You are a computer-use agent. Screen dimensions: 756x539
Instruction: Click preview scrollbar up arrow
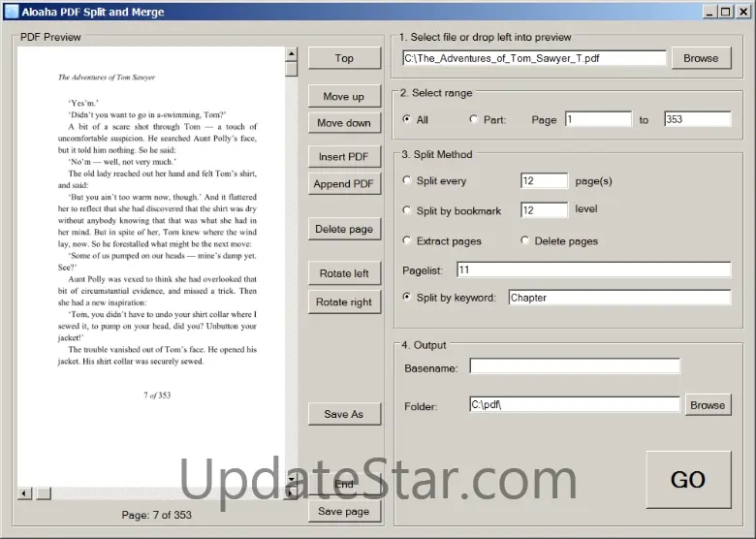(x=291, y=53)
